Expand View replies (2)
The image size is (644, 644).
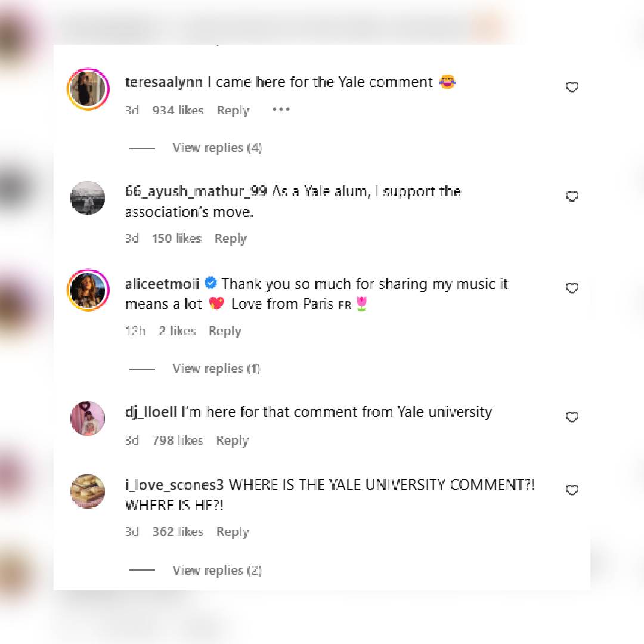217,571
